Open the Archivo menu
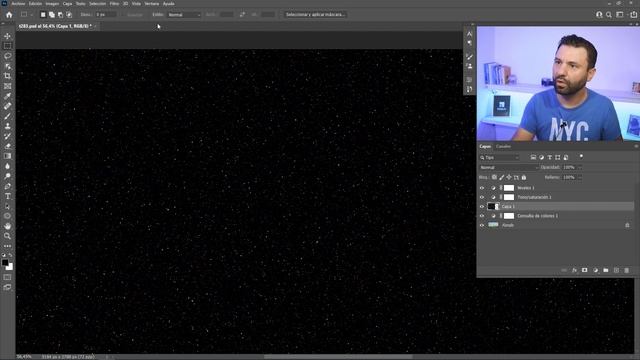This screenshot has width=640, height=360. (x=18, y=4)
